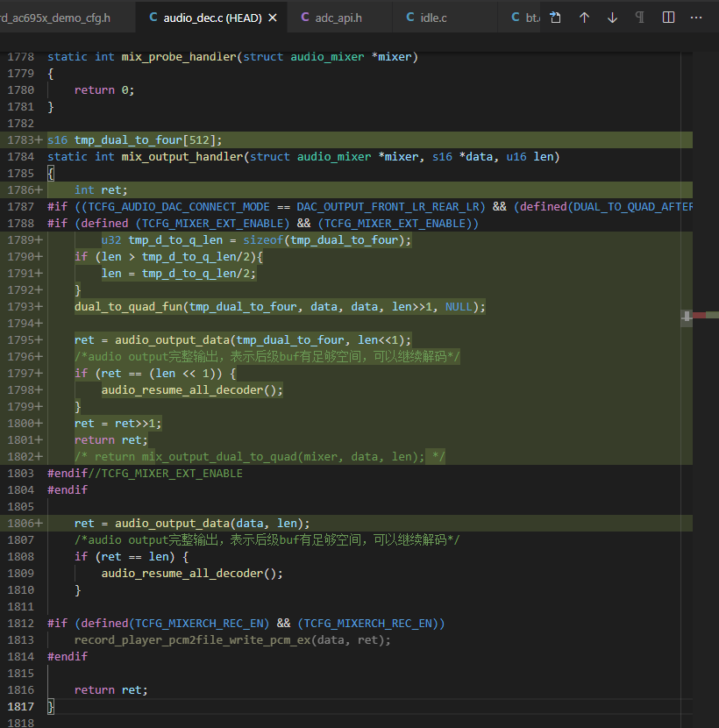Click "return ret;" on line 1816
Screen dimensions: 719x728
tap(111, 689)
